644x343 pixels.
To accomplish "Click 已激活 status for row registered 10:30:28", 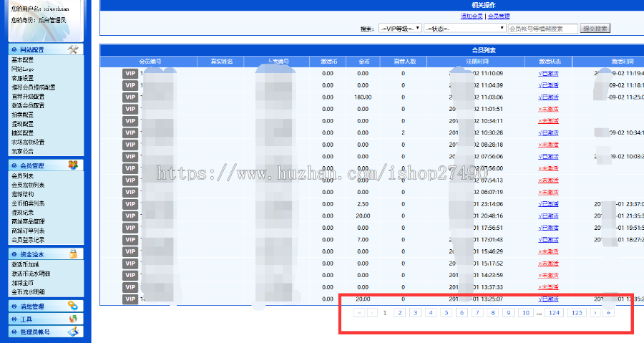I will pyautogui.click(x=548, y=133).
